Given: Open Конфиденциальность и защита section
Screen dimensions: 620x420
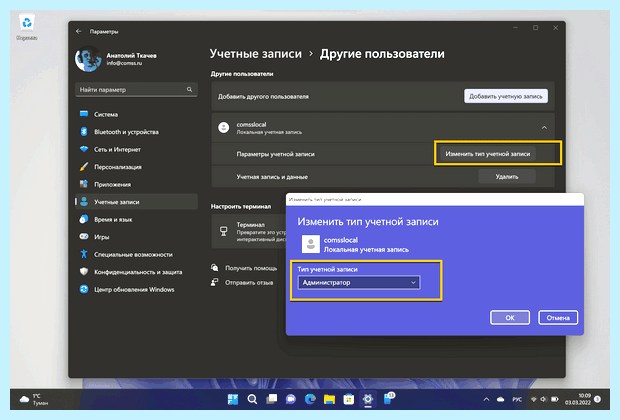Looking at the screenshot, I should point(136,272).
